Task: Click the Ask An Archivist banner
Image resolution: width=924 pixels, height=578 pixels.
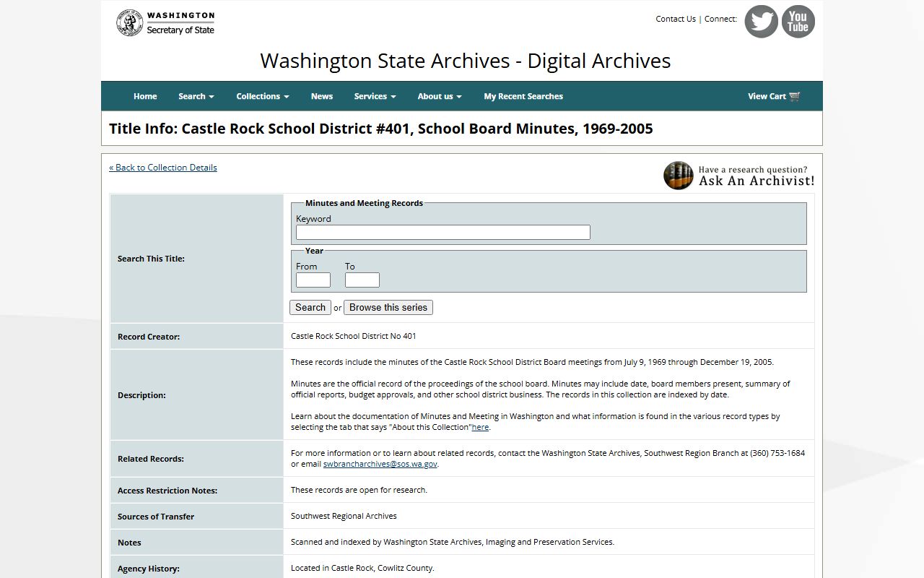Action: (739, 176)
